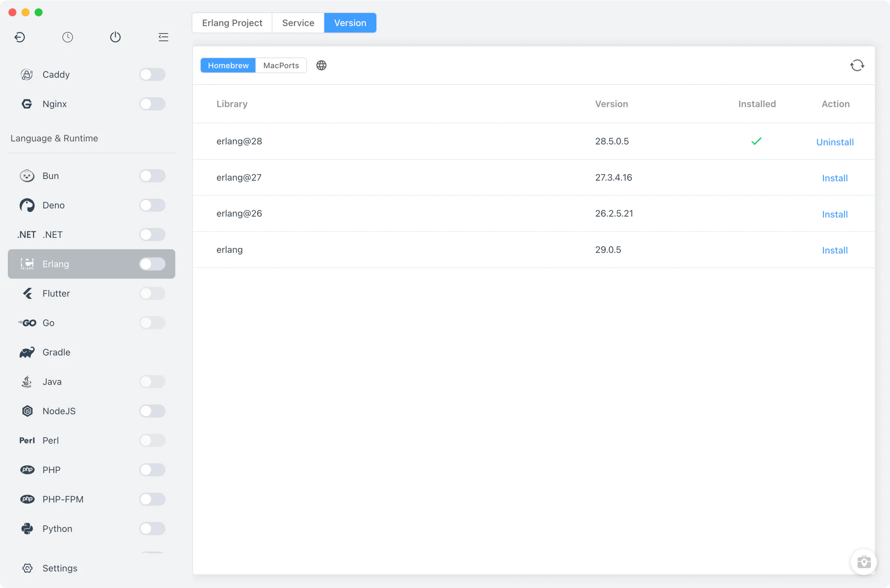
Task: Click the Perl logo icon
Action: click(x=27, y=440)
